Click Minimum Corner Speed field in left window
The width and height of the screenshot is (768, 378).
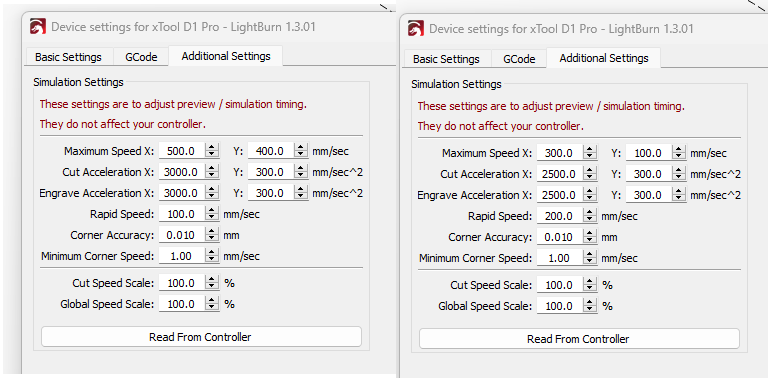pyautogui.click(x=182, y=256)
